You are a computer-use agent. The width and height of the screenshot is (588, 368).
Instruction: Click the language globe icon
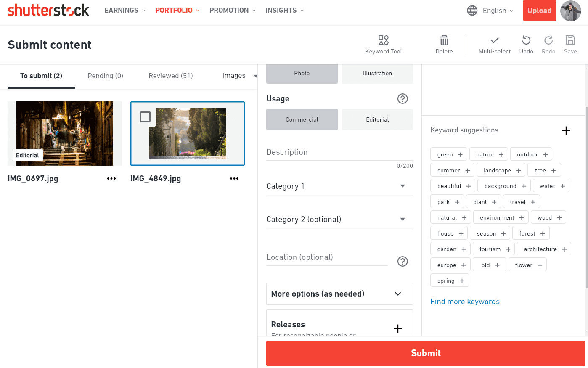tap(472, 11)
